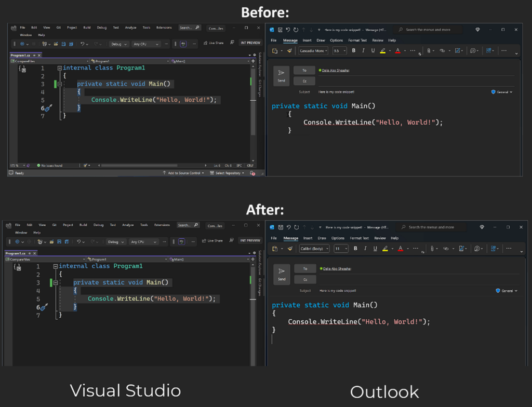This screenshot has height=407, width=532.
Task: Click the Undo icon in Outlook's title bar
Action: point(288,30)
